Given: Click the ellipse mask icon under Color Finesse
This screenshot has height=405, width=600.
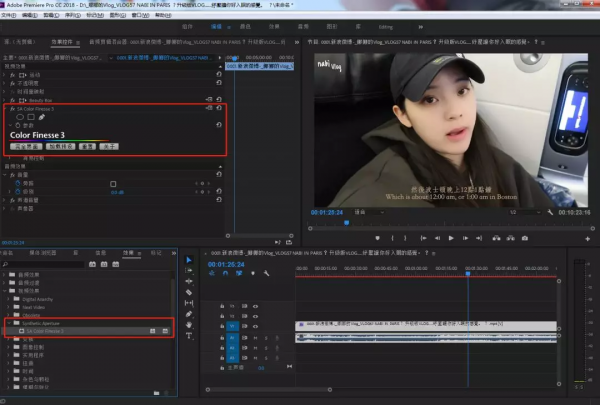Looking at the screenshot, I should (x=19, y=117).
